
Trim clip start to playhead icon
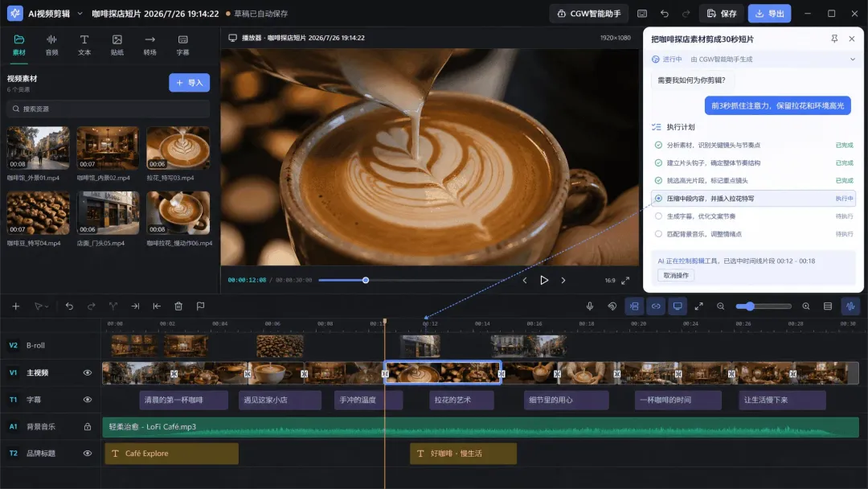[157, 306]
